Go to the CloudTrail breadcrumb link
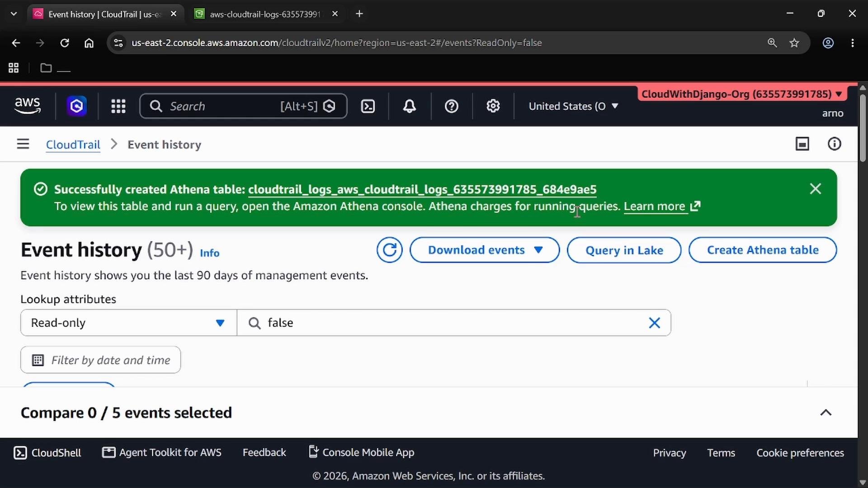868x488 pixels. [73, 145]
